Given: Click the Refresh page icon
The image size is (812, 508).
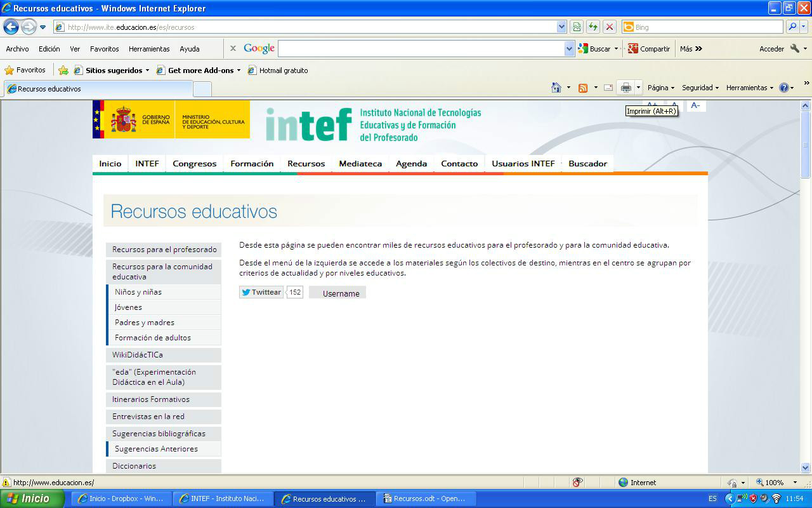Looking at the screenshot, I should coord(593,27).
